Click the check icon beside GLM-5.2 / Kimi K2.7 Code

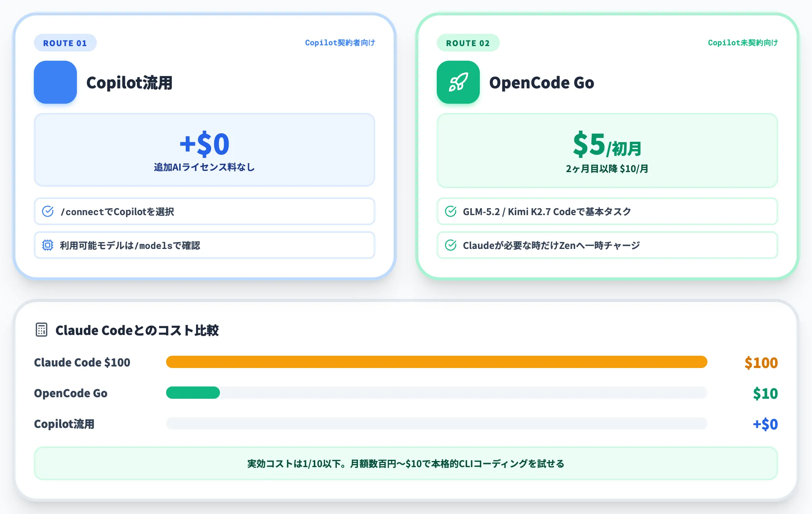coord(451,211)
